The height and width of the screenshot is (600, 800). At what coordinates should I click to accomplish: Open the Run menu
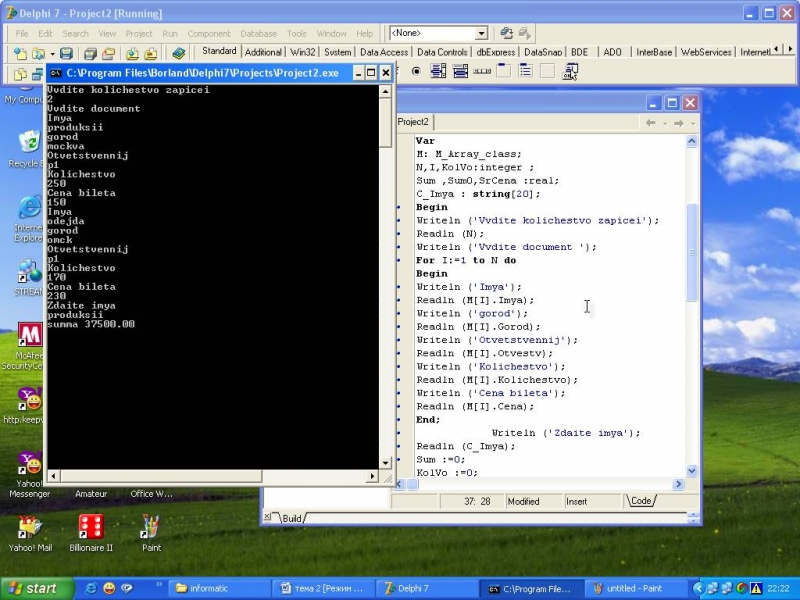pos(170,34)
